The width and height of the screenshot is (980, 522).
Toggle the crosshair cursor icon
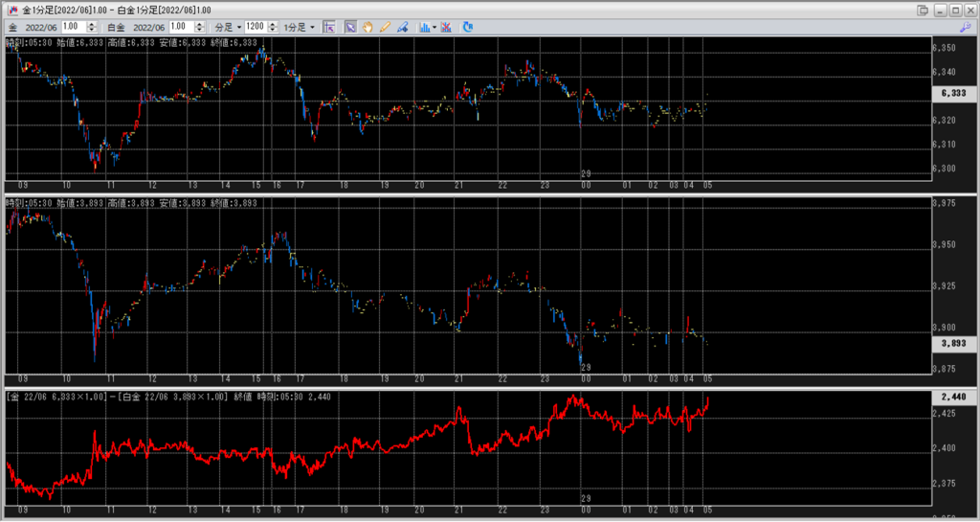(x=329, y=27)
